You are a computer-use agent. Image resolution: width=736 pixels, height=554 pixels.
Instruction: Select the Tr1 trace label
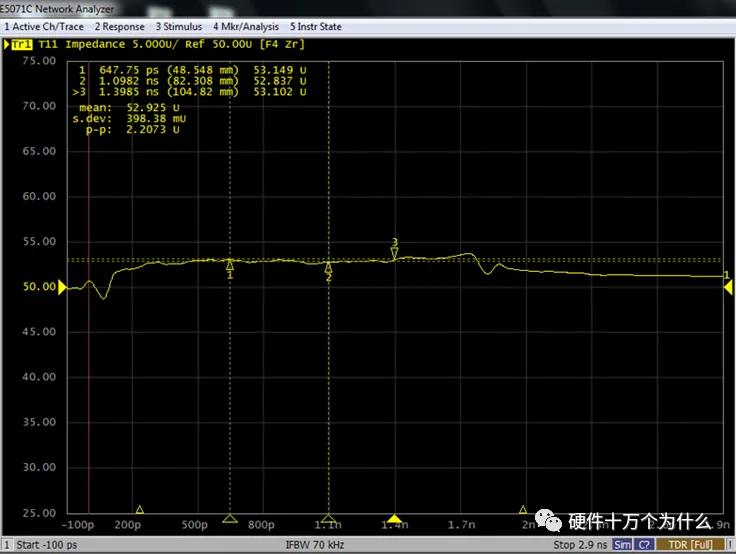click(20, 44)
